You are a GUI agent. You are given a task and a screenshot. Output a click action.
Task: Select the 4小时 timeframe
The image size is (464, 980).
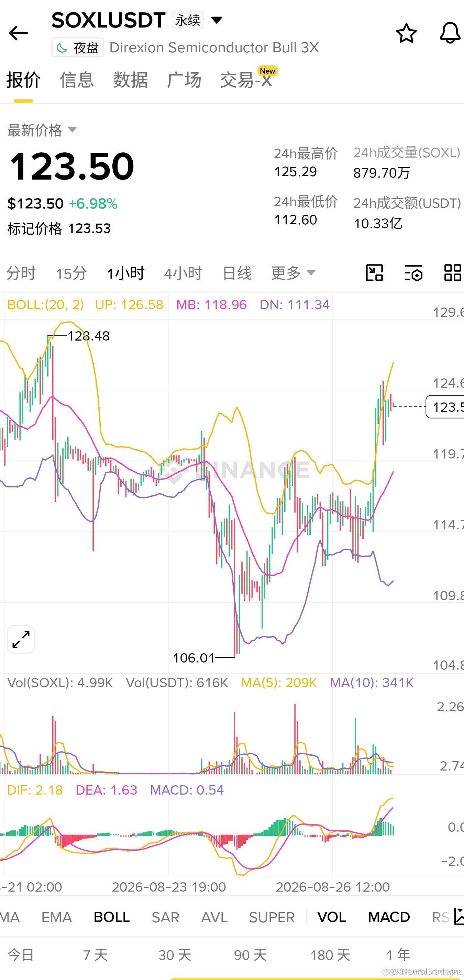tap(183, 273)
